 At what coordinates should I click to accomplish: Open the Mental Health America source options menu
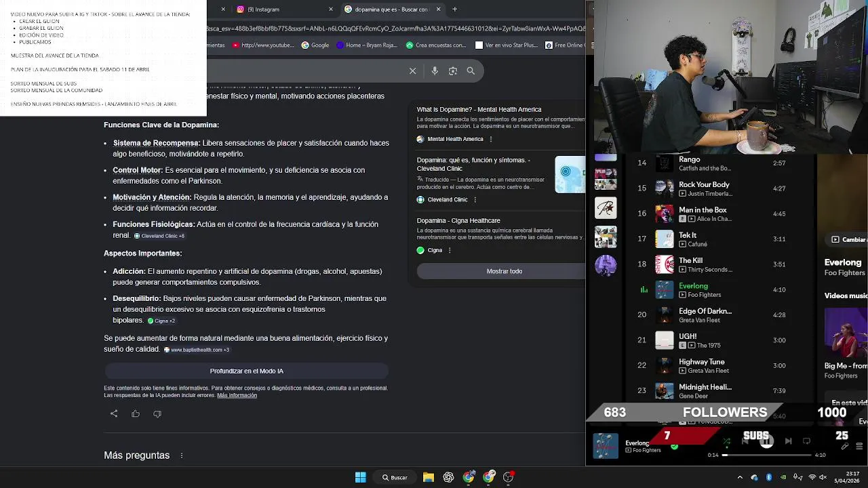[x=490, y=139]
